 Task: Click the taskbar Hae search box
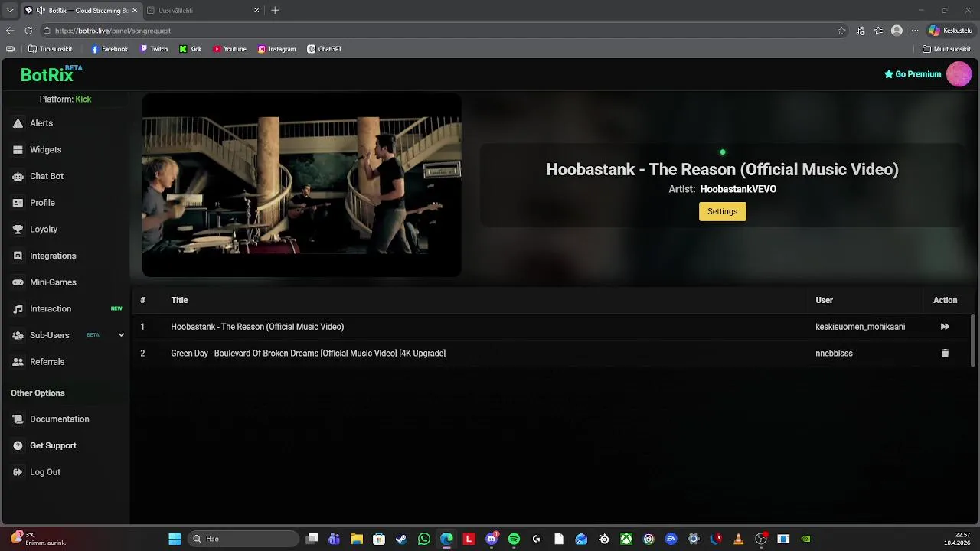coord(243,539)
